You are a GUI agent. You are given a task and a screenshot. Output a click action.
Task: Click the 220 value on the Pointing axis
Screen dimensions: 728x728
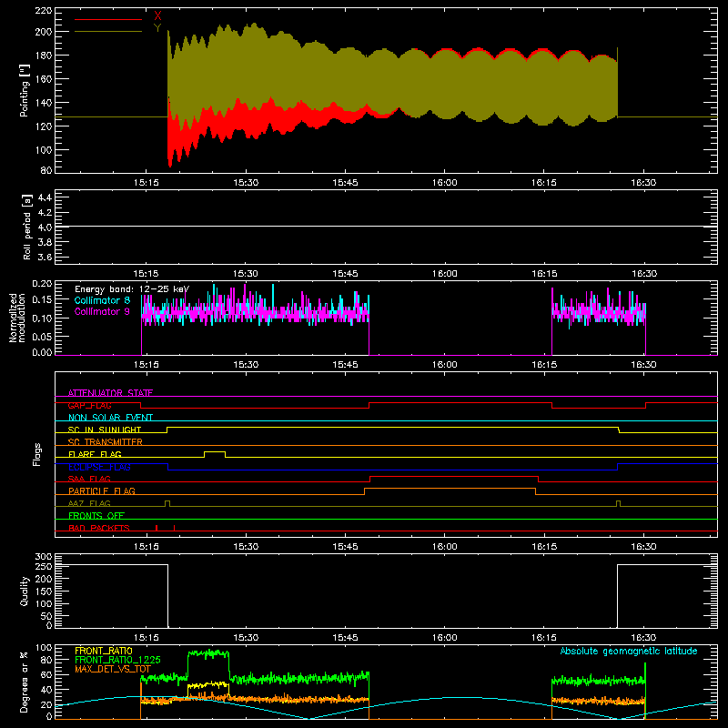44,11
